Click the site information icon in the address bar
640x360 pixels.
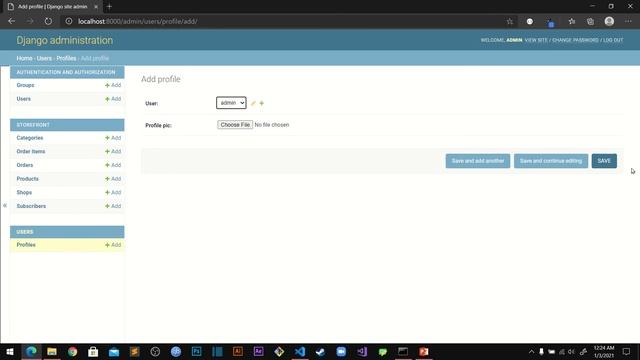69,21
